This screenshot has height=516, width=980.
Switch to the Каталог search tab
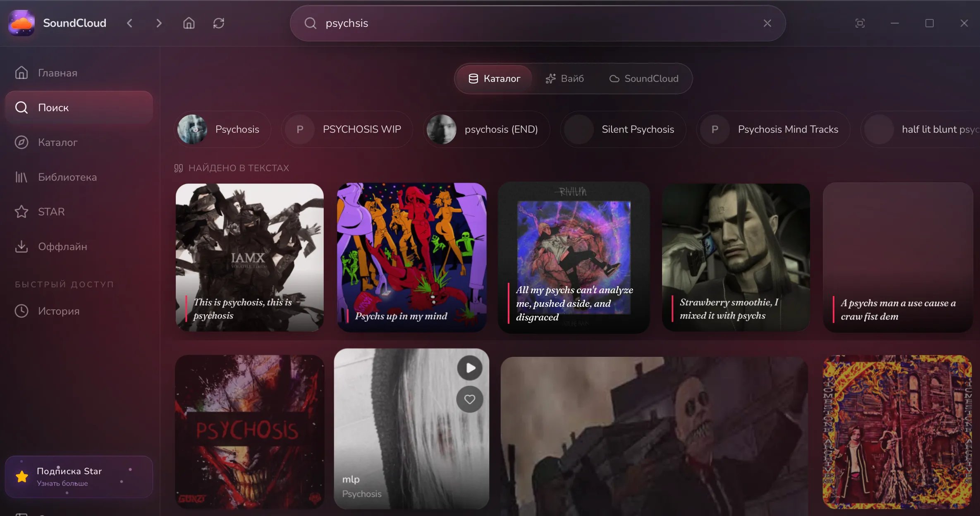click(x=494, y=79)
